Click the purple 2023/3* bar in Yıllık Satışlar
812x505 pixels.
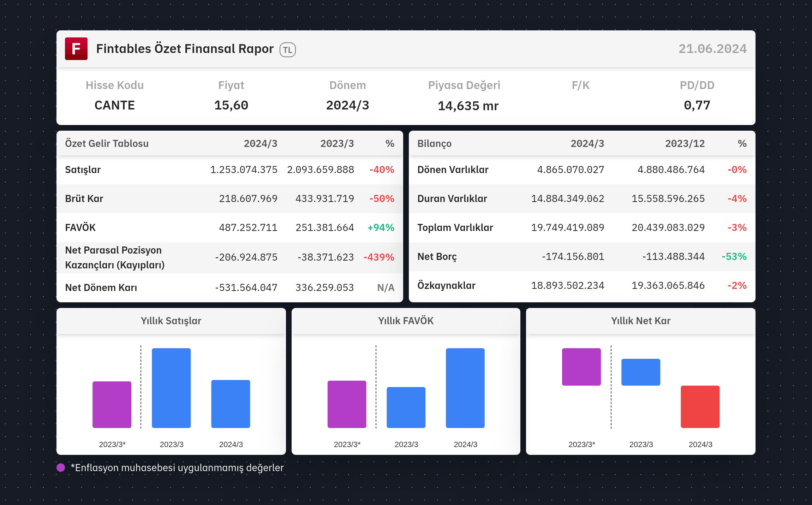point(112,405)
